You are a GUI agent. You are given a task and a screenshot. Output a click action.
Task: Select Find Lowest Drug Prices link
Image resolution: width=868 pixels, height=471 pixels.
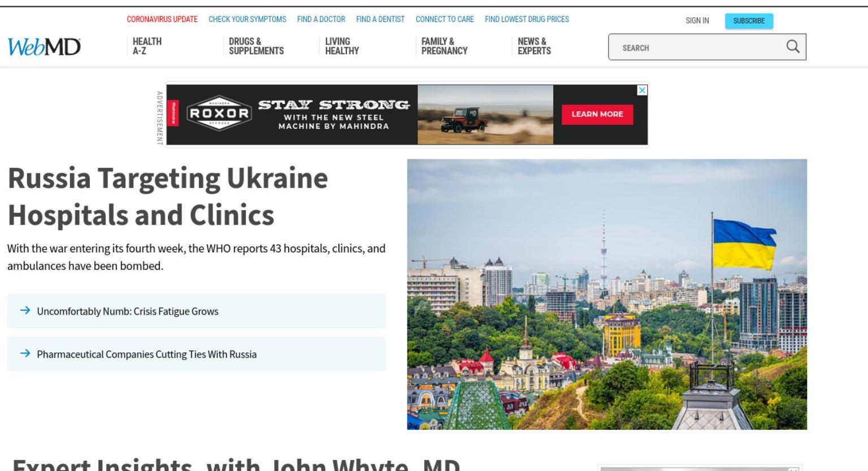[x=527, y=19]
